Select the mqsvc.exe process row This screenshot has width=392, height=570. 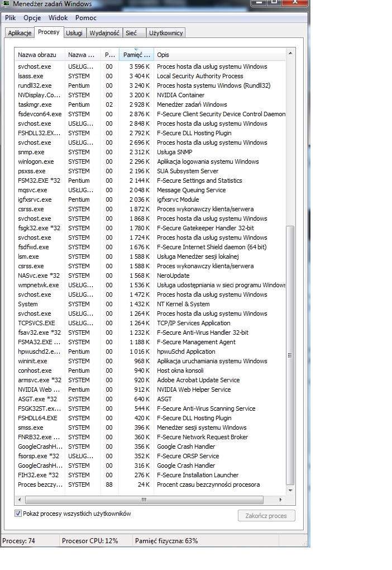pos(150,190)
